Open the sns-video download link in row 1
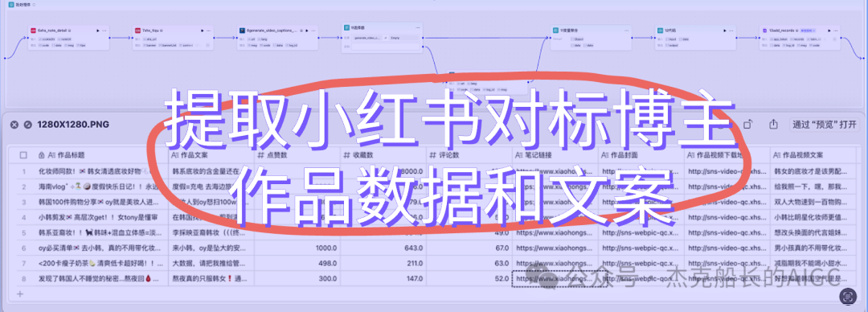 [727, 171]
